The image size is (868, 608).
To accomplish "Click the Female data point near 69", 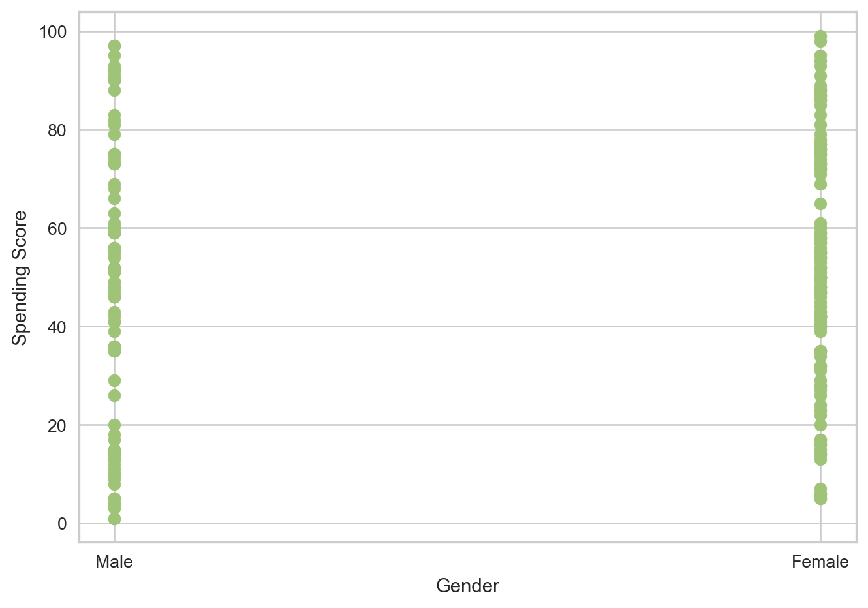I will 820,184.
